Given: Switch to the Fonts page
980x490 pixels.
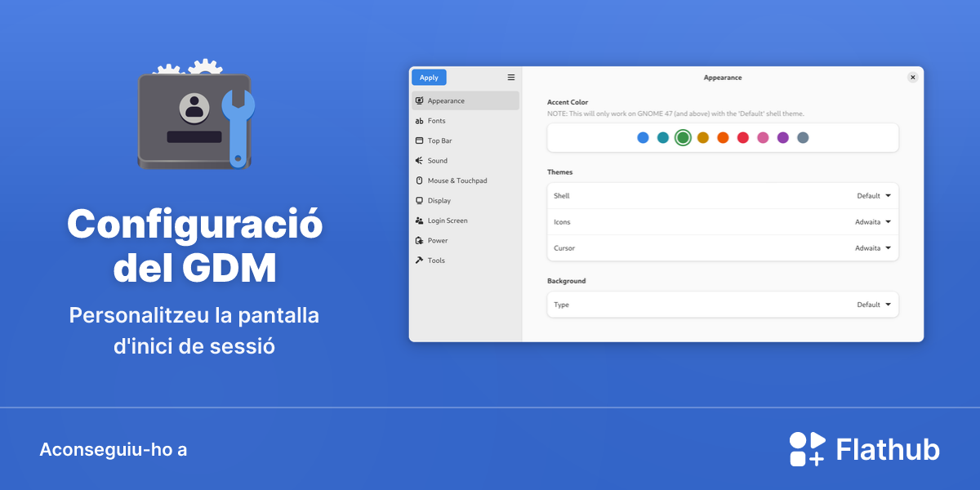Looking at the screenshot, I should click(x=437, y=121).
